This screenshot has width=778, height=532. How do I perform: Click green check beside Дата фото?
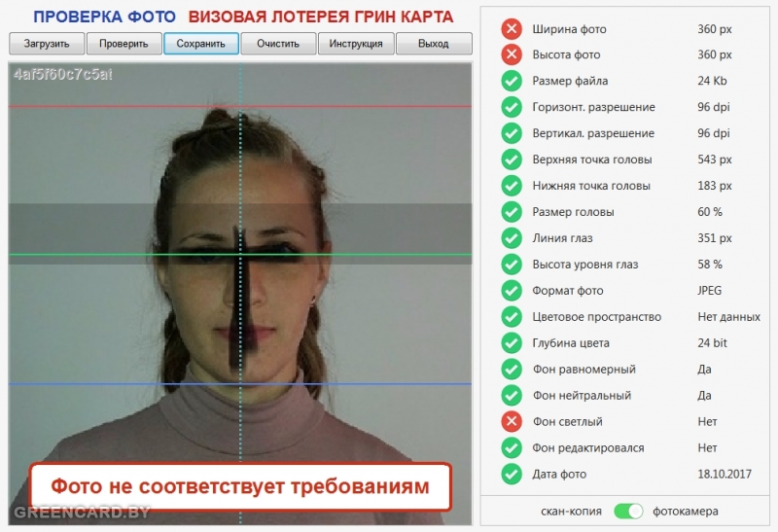(512, 474)
